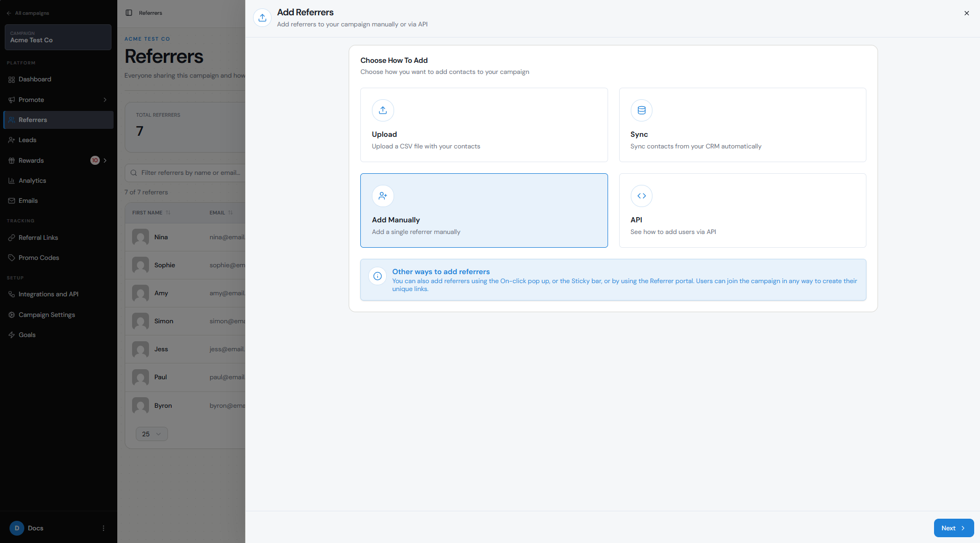The image size is (980, 543).
Task: Go back to All campaigns
Action: 28,13
